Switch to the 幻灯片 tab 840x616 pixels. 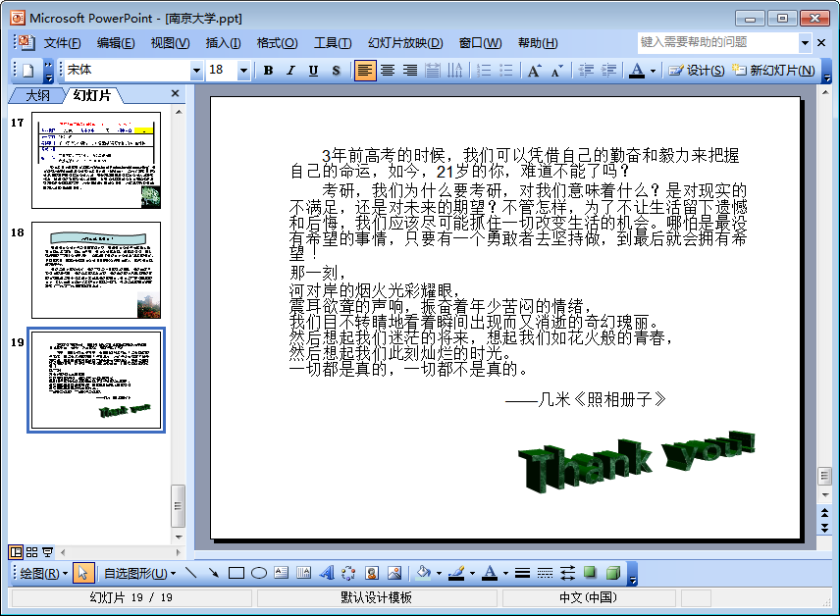[91, 95]
